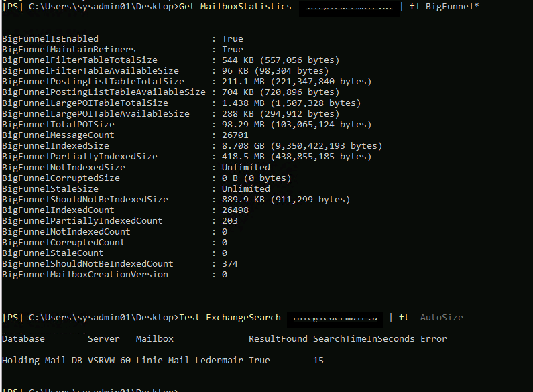Click the Error column header
The width and height of the screenshot is (533, 392).
(434, 338)
